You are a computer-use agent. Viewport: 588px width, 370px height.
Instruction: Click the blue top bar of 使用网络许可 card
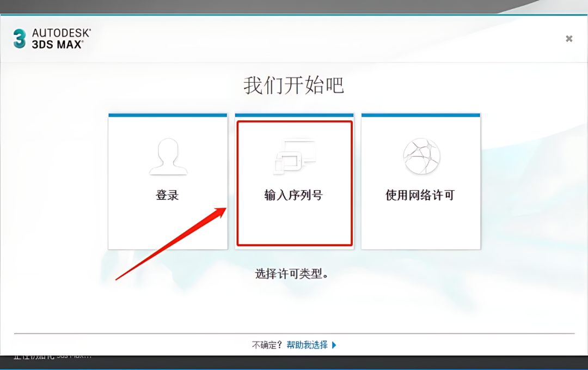click(421, 115)
